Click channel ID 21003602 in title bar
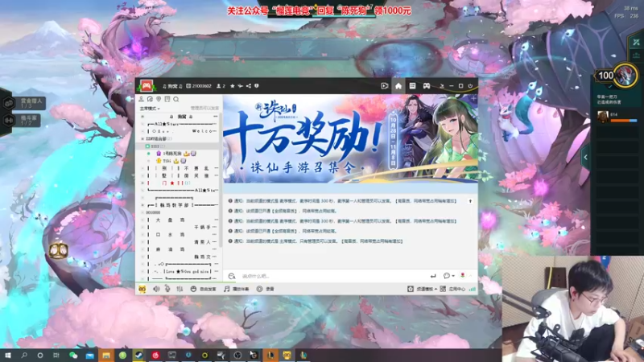The width and height of the screenshot is (644, 362). [x=199, y=86]
